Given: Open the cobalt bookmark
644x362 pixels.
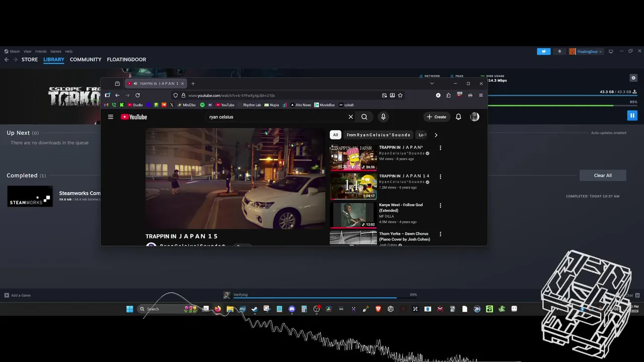Looking at the screenshot, I should point(346,105).
